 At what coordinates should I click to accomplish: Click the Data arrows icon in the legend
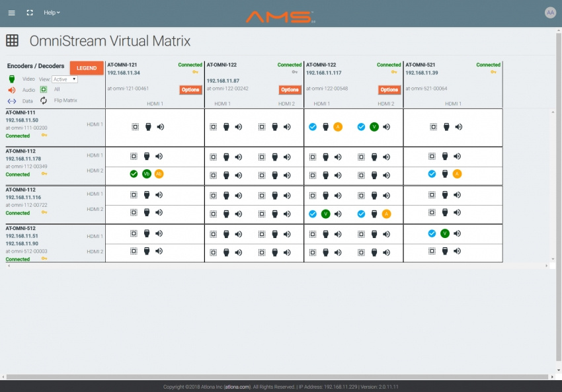coord(11,100)
